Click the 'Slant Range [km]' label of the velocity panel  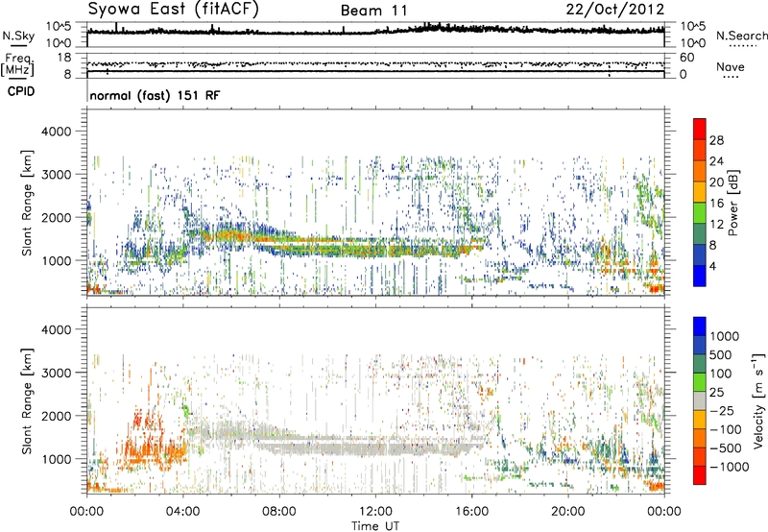click(27, 401)
